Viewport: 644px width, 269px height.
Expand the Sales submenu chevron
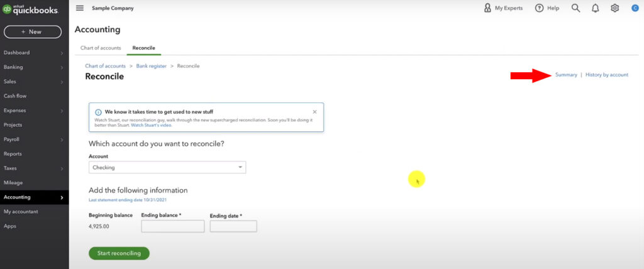pyautogui.click(x=62, y=82)
